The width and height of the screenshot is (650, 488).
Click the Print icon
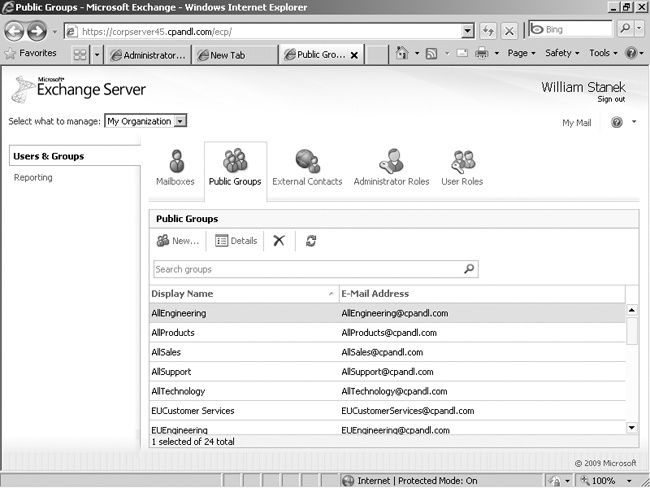[x=482, y=53]
